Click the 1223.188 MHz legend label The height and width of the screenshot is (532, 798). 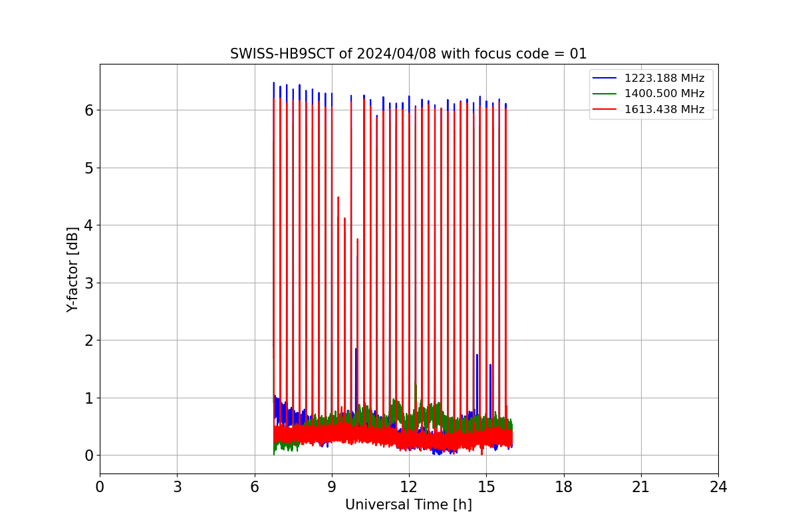click(x=664, y=78)
